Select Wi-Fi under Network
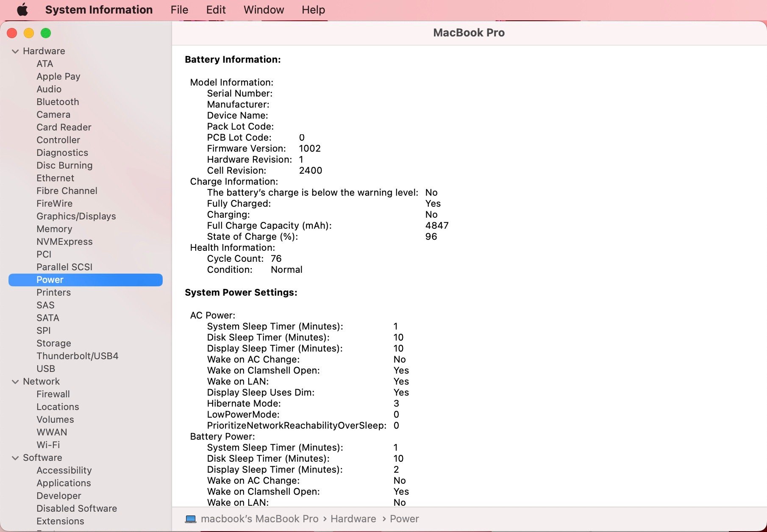767x532 pixels. [48, 445]
